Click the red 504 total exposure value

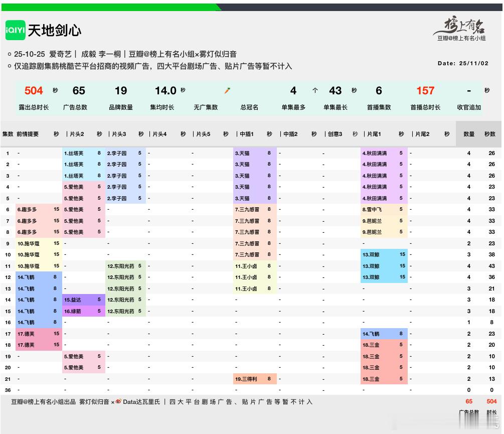(x=34, y=91)
